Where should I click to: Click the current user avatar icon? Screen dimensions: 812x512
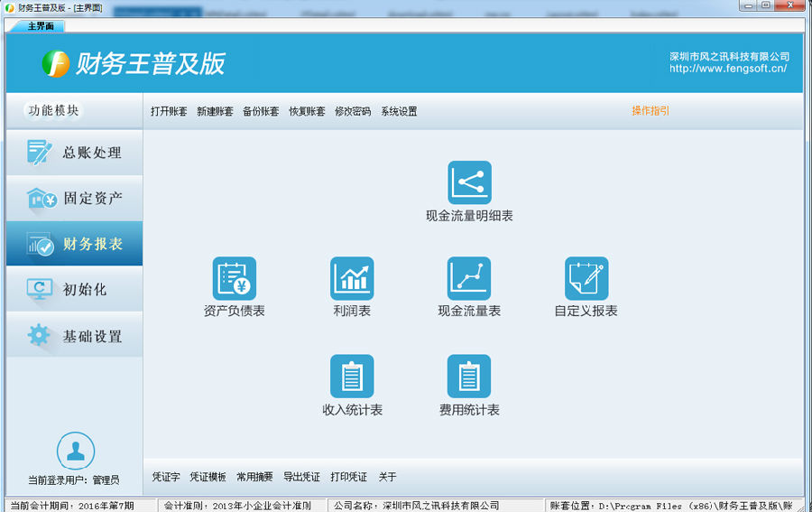point(76,451)
